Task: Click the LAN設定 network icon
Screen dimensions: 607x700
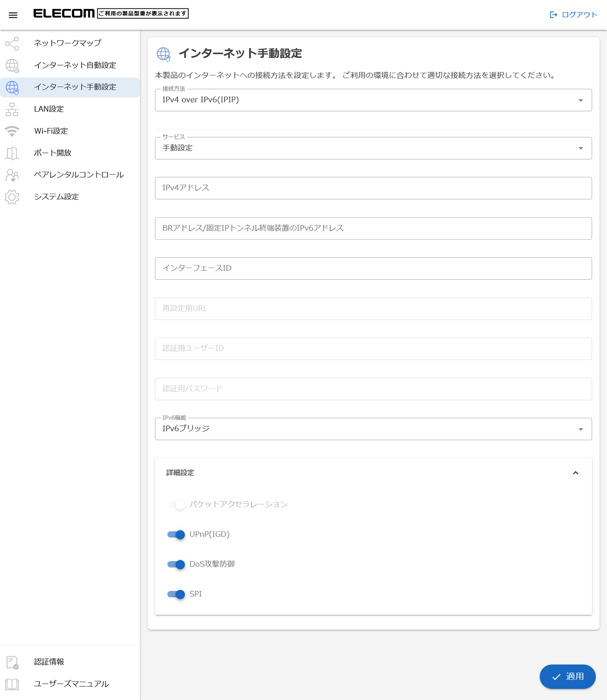Action: click(x=12, y=110)
